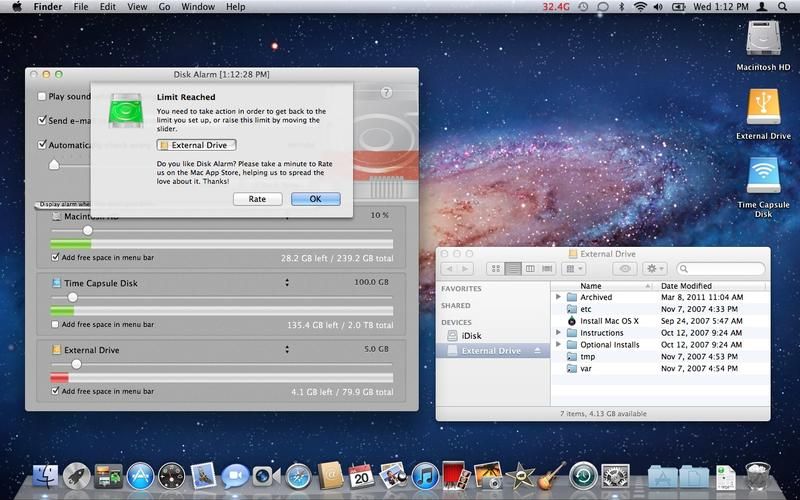This screenshot has height=500, width=800.
Task: Select Macintosh HD desktop drive icon
Action: tap(763, 39)
